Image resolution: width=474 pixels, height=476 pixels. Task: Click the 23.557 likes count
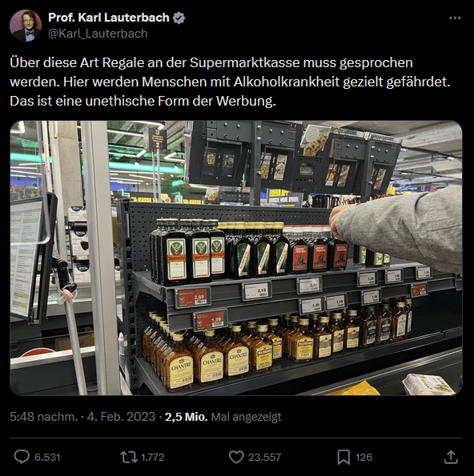pos(264,457)
